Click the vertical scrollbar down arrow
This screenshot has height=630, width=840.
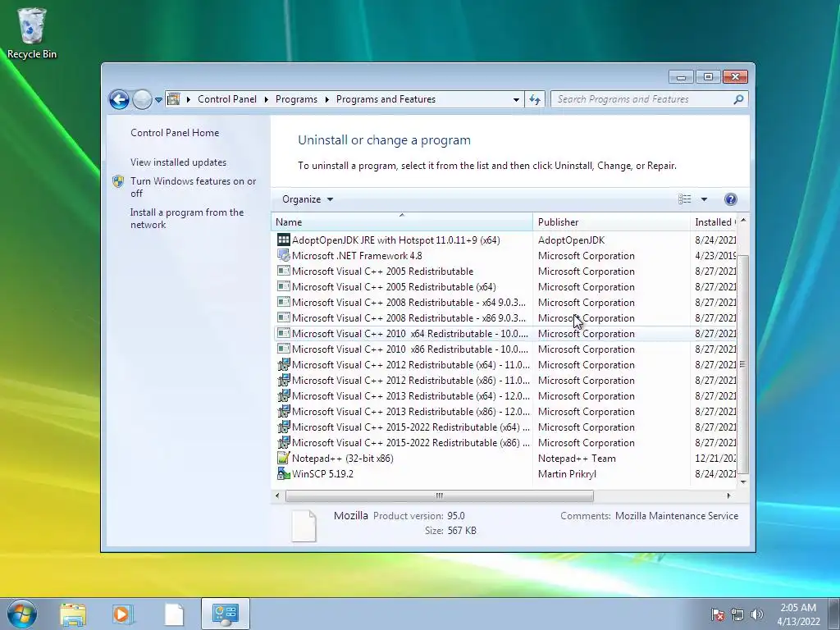(x=743, y=482)
